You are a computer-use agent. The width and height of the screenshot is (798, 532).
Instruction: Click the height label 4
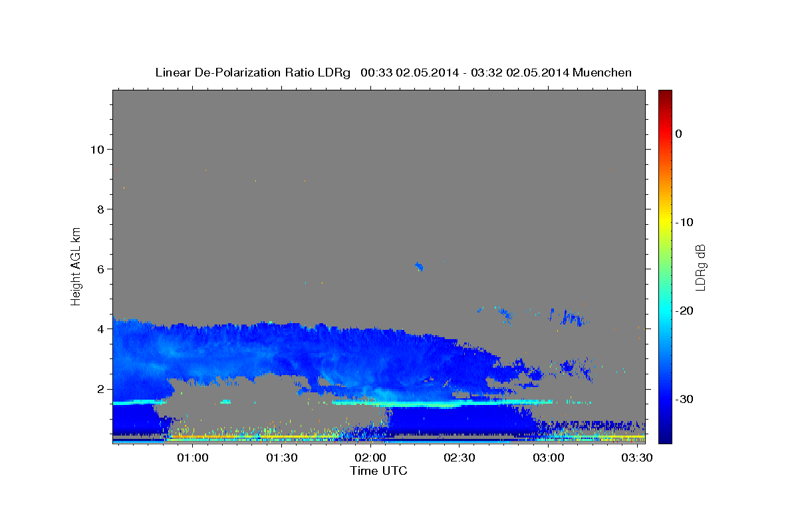pyautogui.click(x=99, y=329)
